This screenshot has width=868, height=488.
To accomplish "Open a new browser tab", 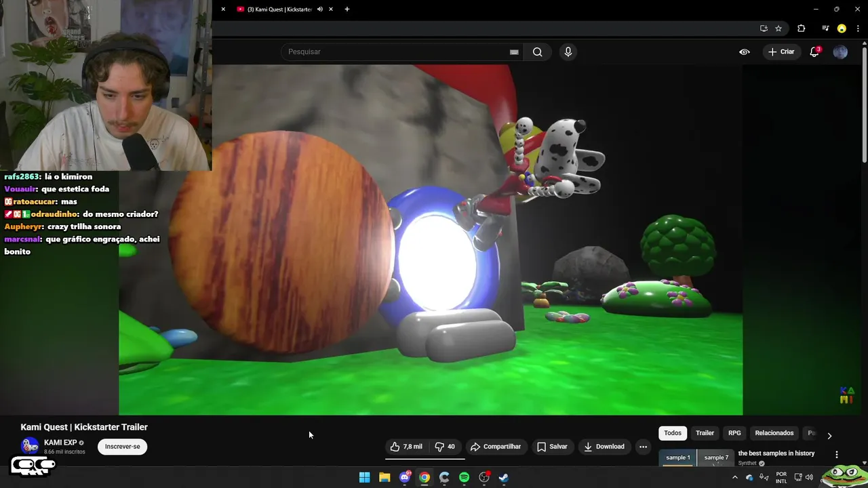I will point(347,9).
